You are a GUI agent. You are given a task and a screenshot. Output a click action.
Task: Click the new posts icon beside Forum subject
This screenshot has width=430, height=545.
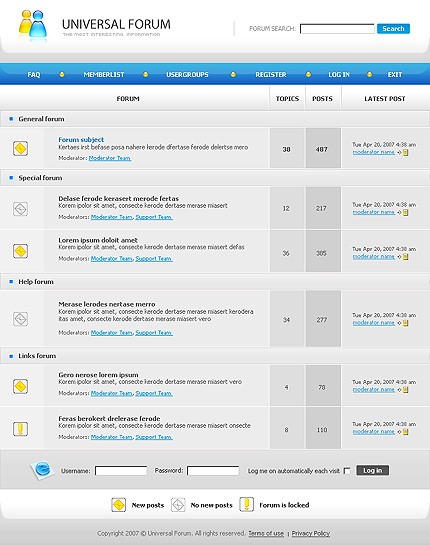click(21, 148)
